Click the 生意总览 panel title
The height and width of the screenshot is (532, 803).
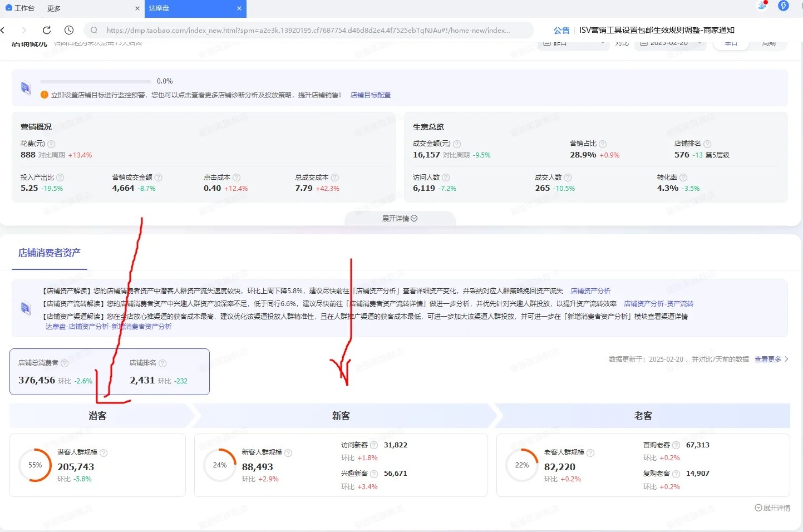[x=428, y=127]
